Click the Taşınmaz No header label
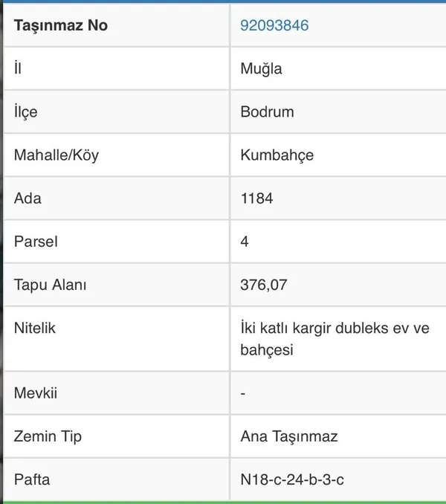 [61, 25]
